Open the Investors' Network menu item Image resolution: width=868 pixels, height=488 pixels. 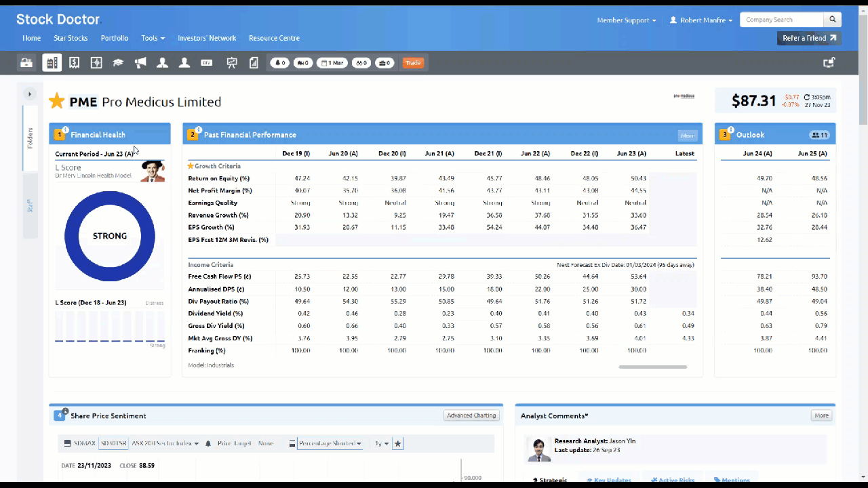click(x=207, y=38)
